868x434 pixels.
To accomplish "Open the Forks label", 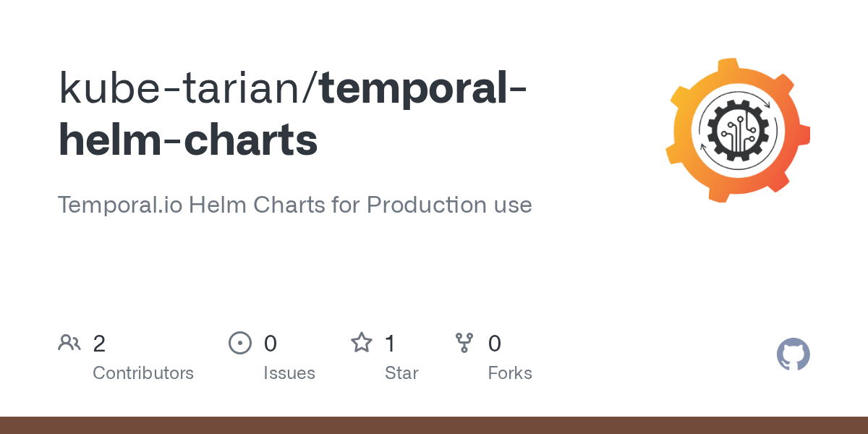I will tap(510, 373).
